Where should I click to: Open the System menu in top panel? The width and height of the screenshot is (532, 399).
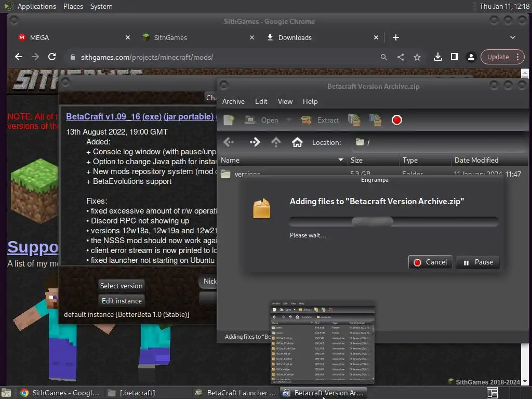[101, 6]
